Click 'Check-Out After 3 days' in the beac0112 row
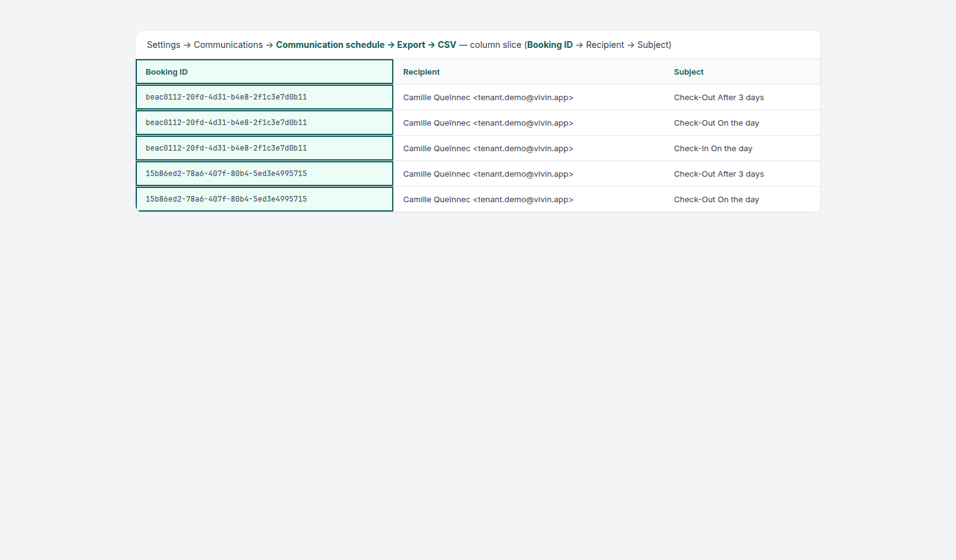Viewport: 956px width, 560px height. (719, 98)
